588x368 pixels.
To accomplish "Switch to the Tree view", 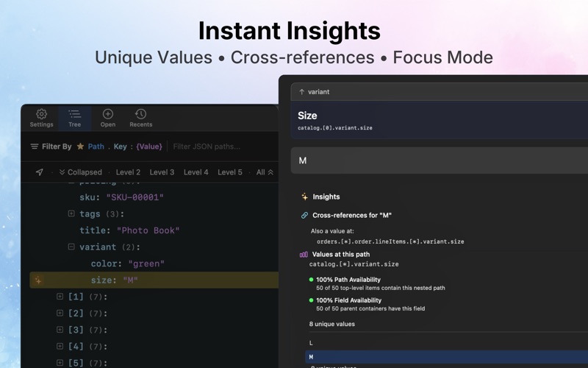I will (x=75, y=118).
